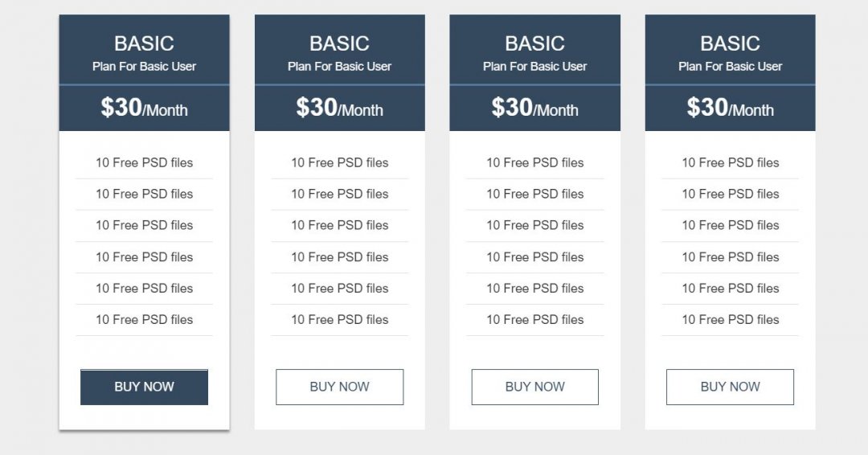Click the $30/Month price on second card
This screenshot has width=868, height=455.
[x=339, y=108]
